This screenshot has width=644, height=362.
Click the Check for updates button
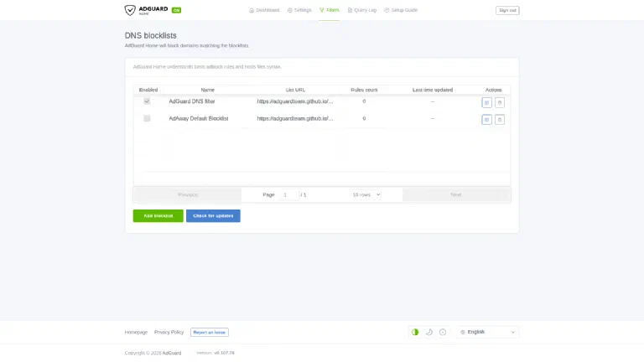213,216
